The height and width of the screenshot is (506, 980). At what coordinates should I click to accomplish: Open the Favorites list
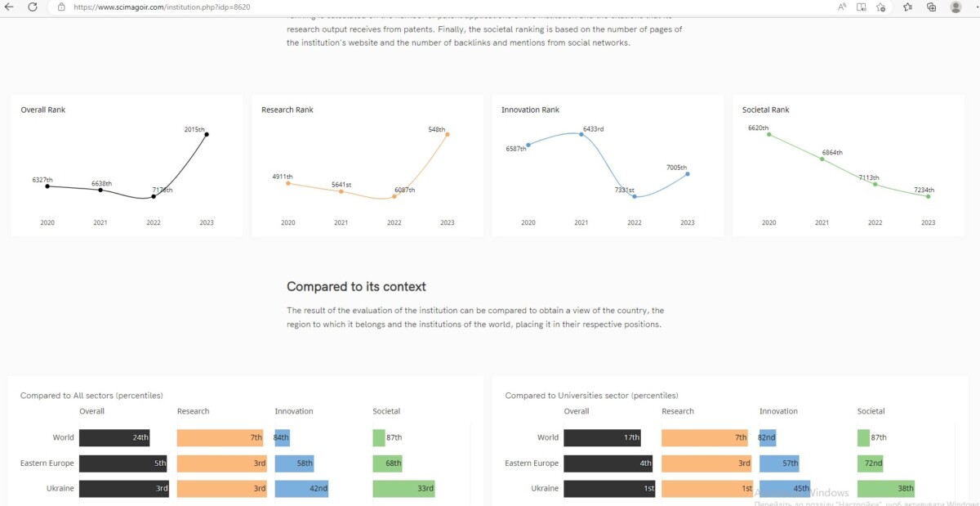[908, 7]
